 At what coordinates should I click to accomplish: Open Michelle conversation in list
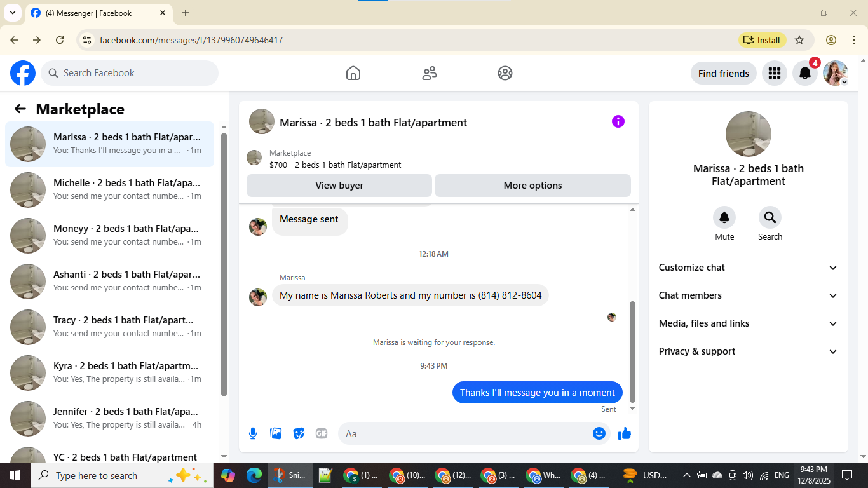coord(109,190)
